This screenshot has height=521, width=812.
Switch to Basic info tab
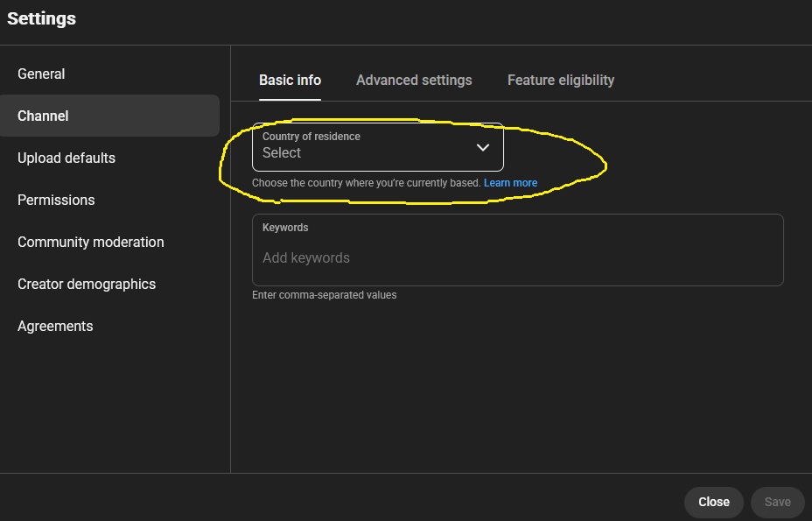290,81
